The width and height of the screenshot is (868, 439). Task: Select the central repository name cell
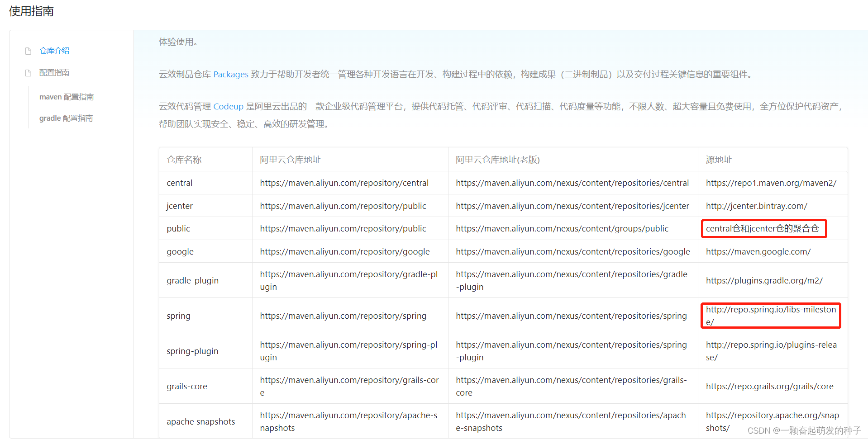click(x=180, y=183)
